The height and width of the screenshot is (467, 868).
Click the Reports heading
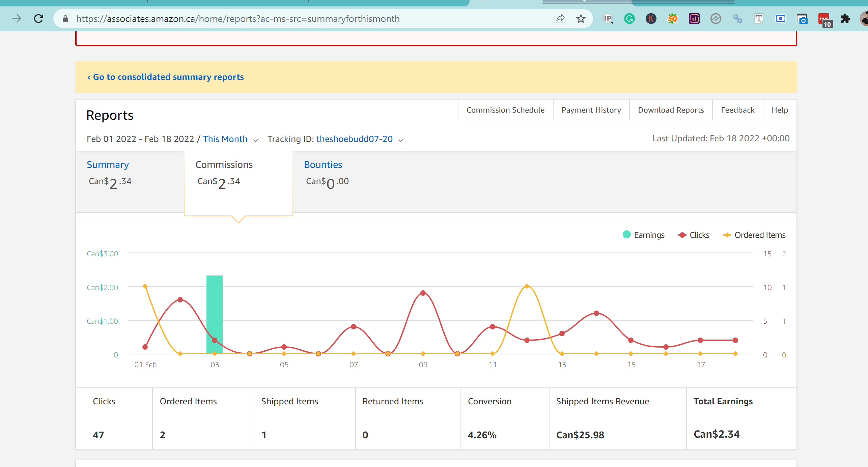pyautogui.click(x=110, y=115)
